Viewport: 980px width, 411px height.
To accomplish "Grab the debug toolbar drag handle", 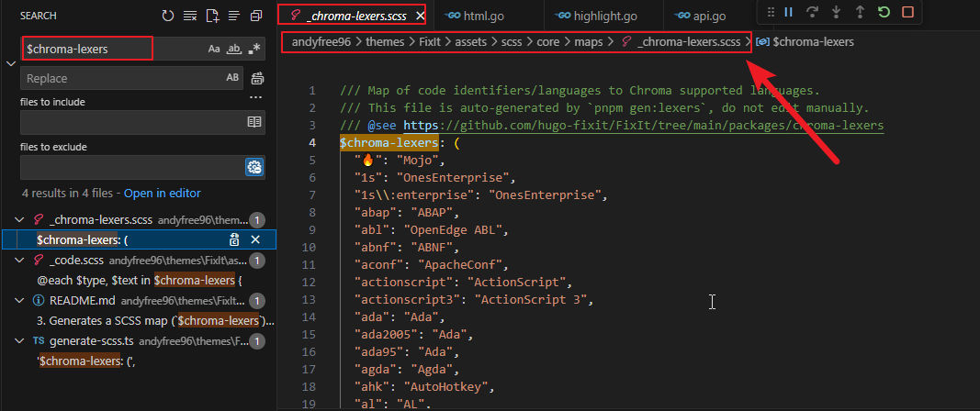I will [771, 12].
